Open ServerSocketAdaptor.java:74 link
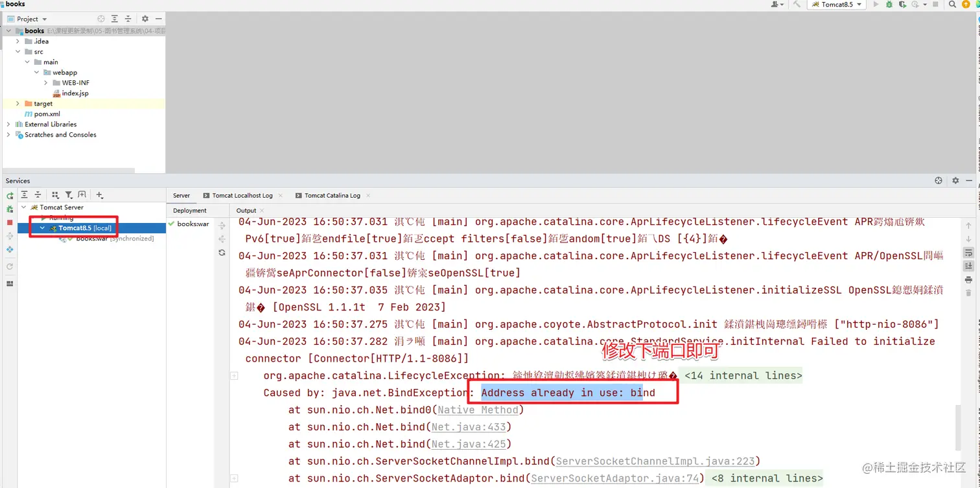Viewport: 980px width, 488px height. [615, 478]
